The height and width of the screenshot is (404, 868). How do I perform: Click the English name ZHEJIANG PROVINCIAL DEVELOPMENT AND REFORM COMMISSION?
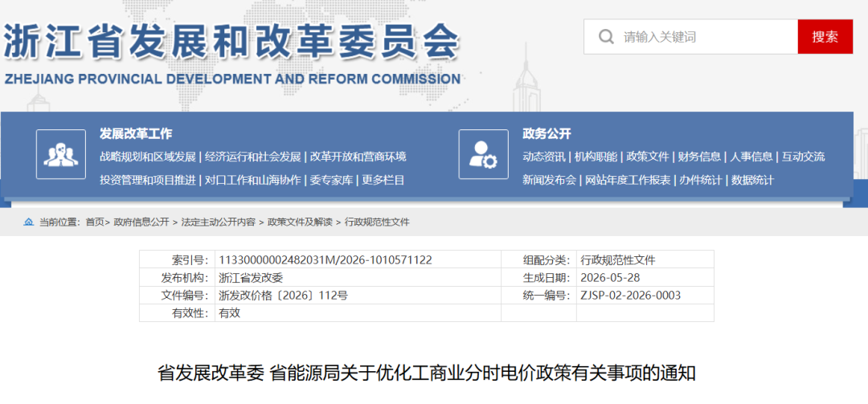(232, 80)
